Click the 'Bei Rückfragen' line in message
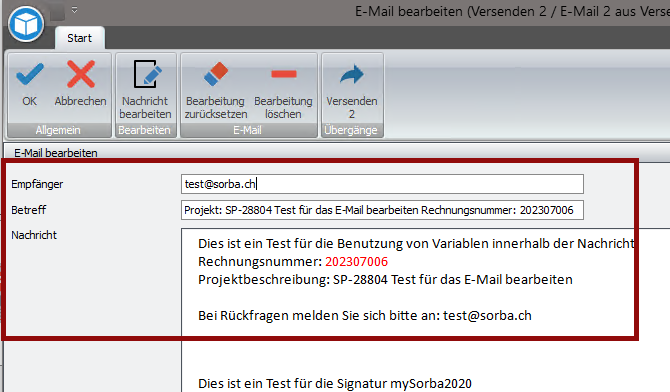 point(364,315)
